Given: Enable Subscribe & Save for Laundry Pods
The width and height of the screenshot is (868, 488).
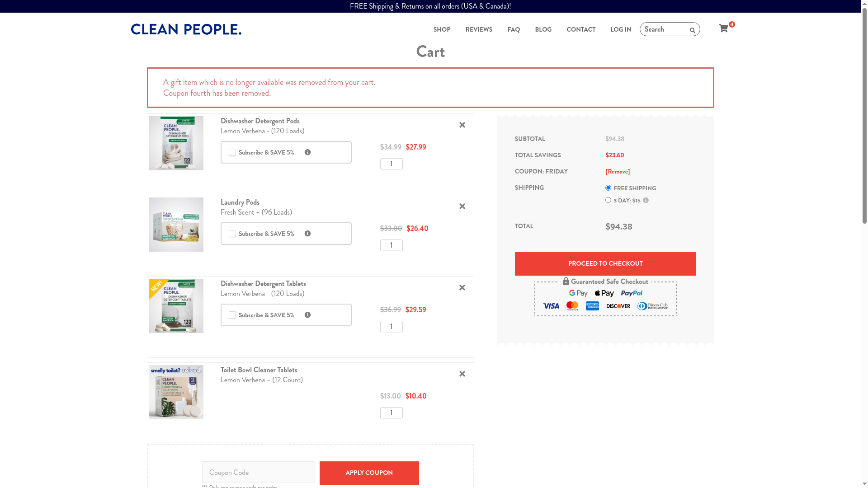Looking at the screenshot, I should (232, 234).
